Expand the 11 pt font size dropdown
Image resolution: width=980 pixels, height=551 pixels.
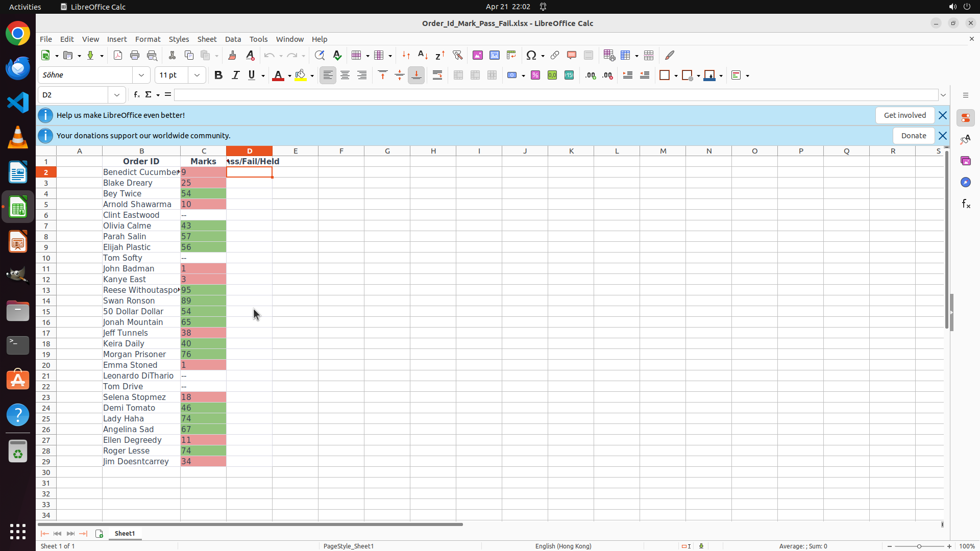click(x=197, y=75)
